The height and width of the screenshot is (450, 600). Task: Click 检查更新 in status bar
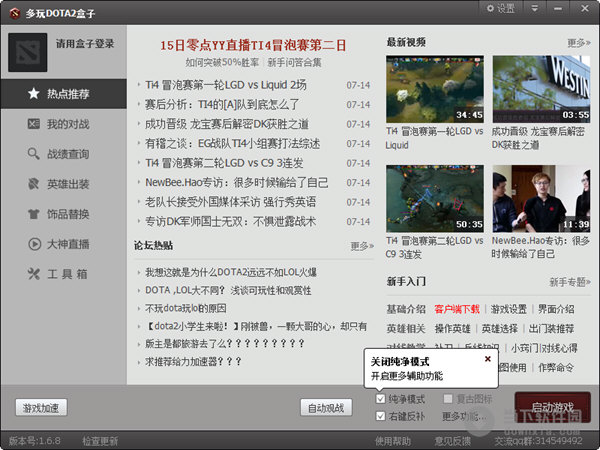100,441
